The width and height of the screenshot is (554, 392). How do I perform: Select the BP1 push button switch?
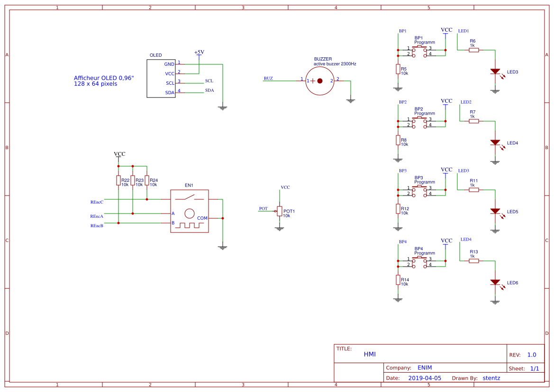tap(419, 51)
